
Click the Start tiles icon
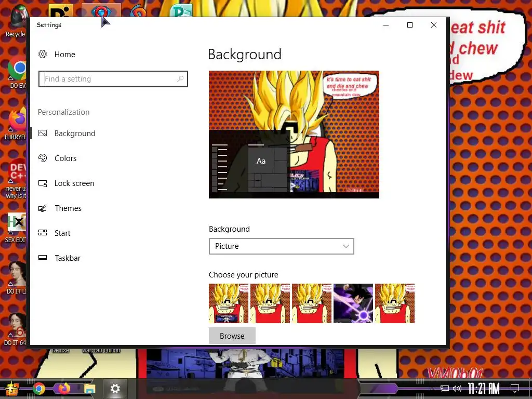coord(43,233)
